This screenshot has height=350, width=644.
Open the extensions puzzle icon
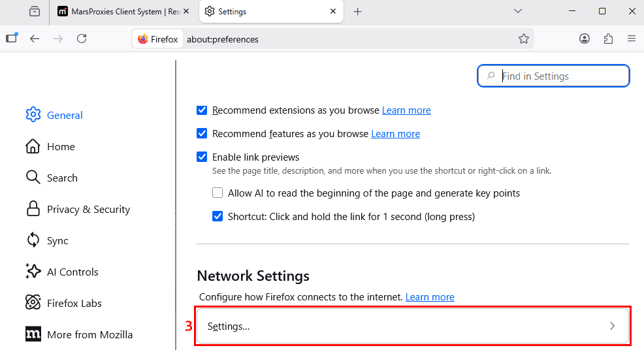(608, 39)
